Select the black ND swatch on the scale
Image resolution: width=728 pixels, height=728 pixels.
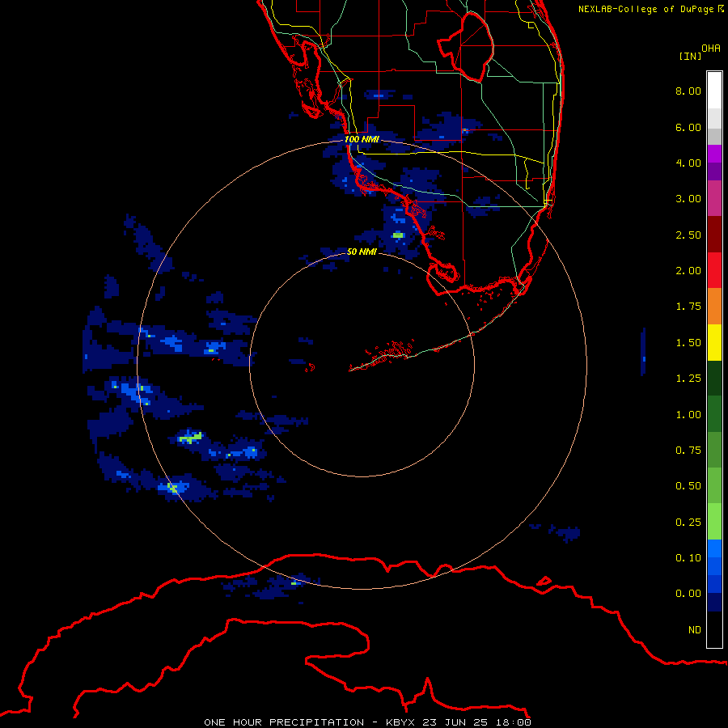pyautogui.click(x=714, y=629)
